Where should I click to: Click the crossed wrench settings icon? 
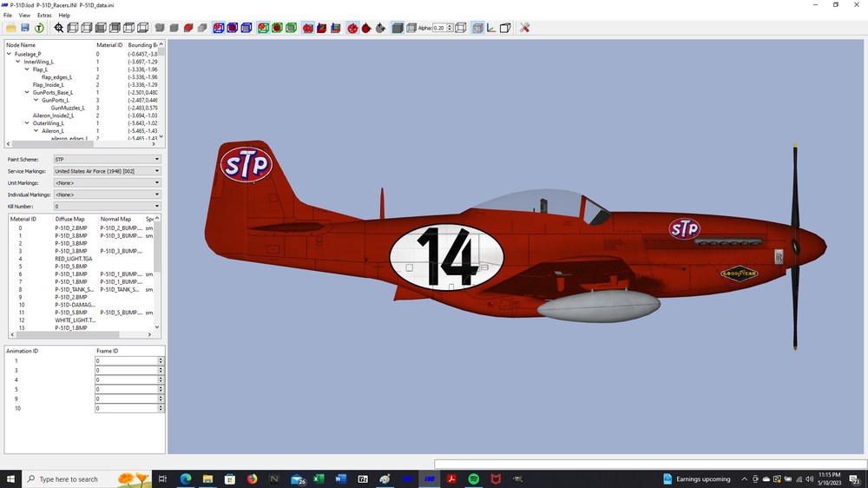(x=524, y=28)
